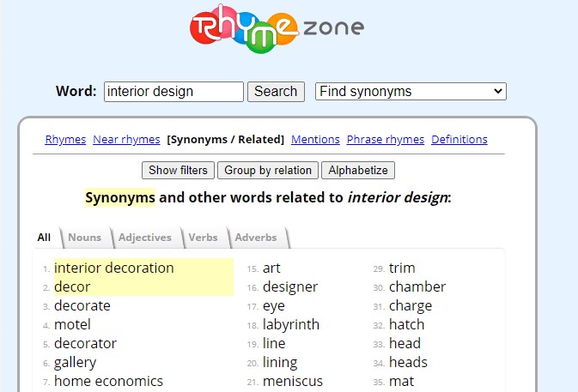Open the word 'meniscus'
Image resolution: width=578 pixels, height=392 pixels.
(293, 382)
